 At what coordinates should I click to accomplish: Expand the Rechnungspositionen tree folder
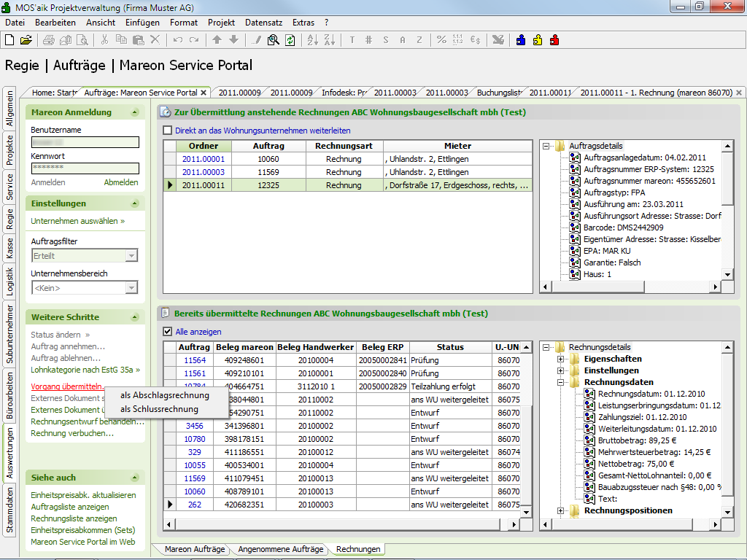pyautogui.click(x=560, y=510)
